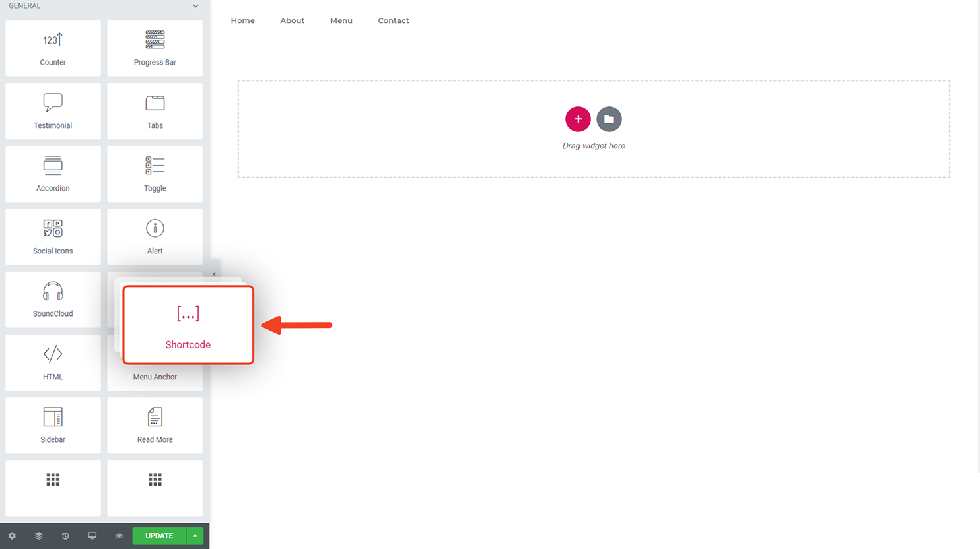This screenshot has width=980, height=549.
Task: Select the SoundCloud widget
Action: point(53,300)
